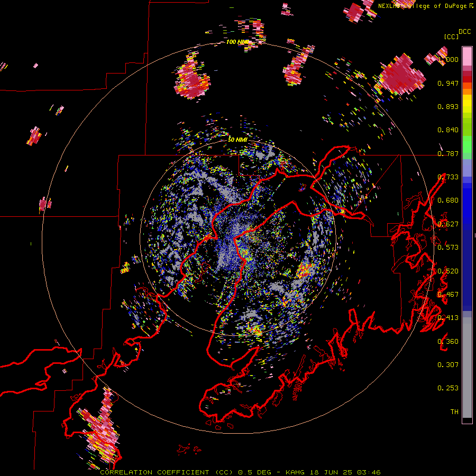The width and height of the screenshot is (476, 476).
Task: Click the CORRELATION COEFFICIENT (CC) caption text
Action: click(167, 472)
